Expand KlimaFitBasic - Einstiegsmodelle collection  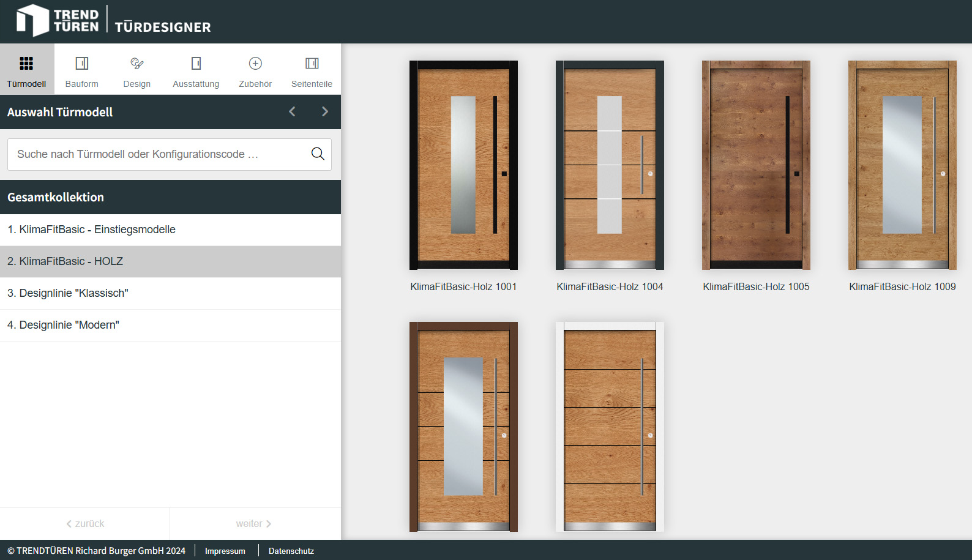click(x=91, y=230)
